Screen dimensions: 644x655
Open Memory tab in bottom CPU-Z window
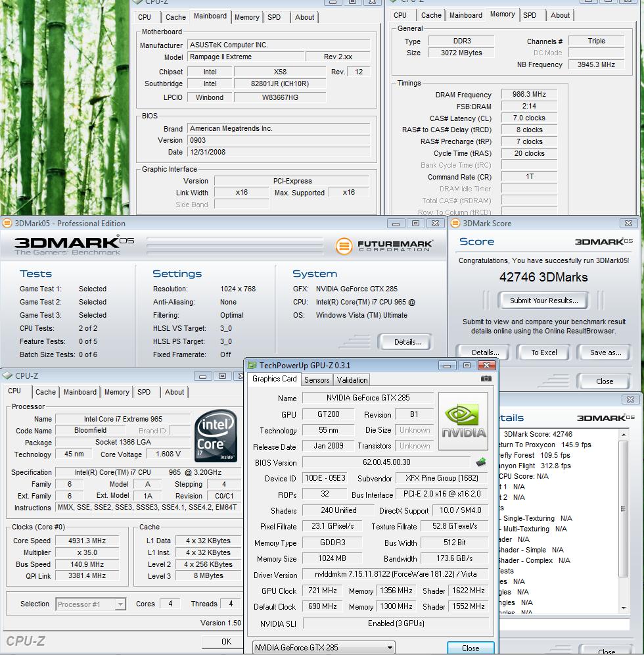(117, 392)
